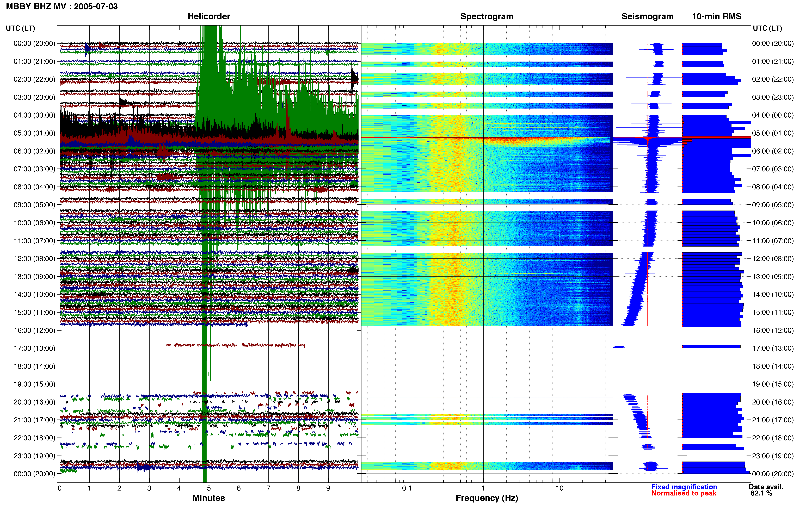Click the "Seismogram" panel heading
Screen dimensions: 812x508
(x=648, y=16)
